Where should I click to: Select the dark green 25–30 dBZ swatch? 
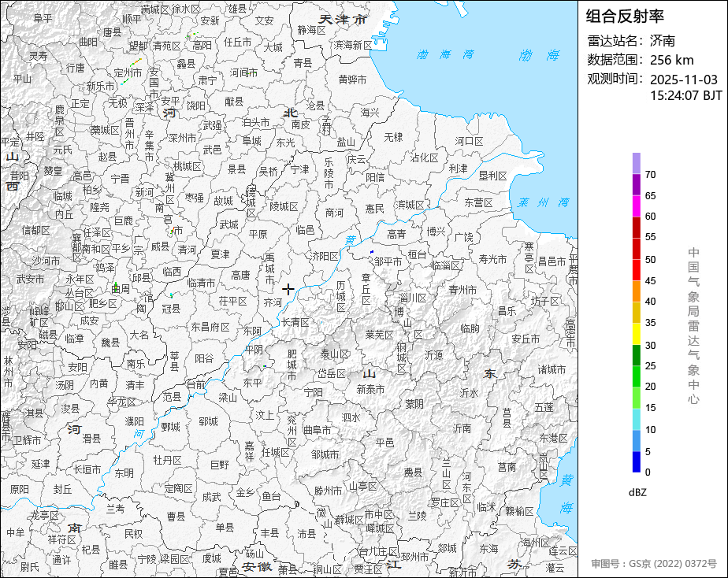point(636,355)
